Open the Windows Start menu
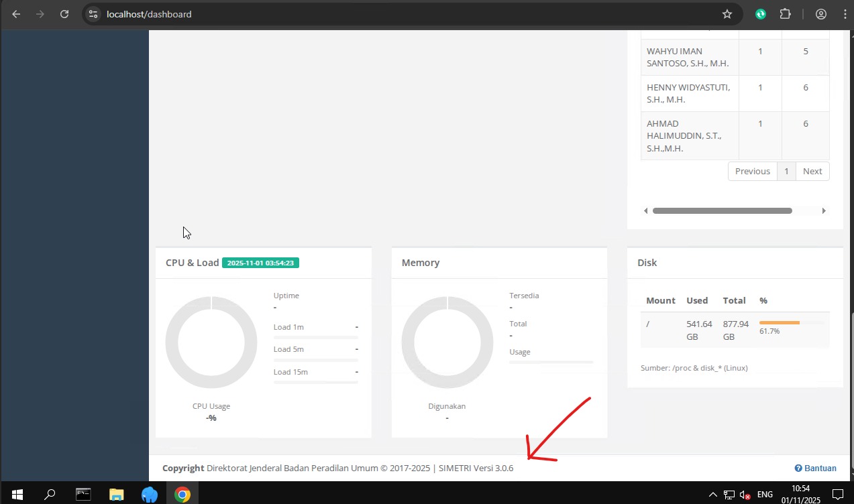 17,495
